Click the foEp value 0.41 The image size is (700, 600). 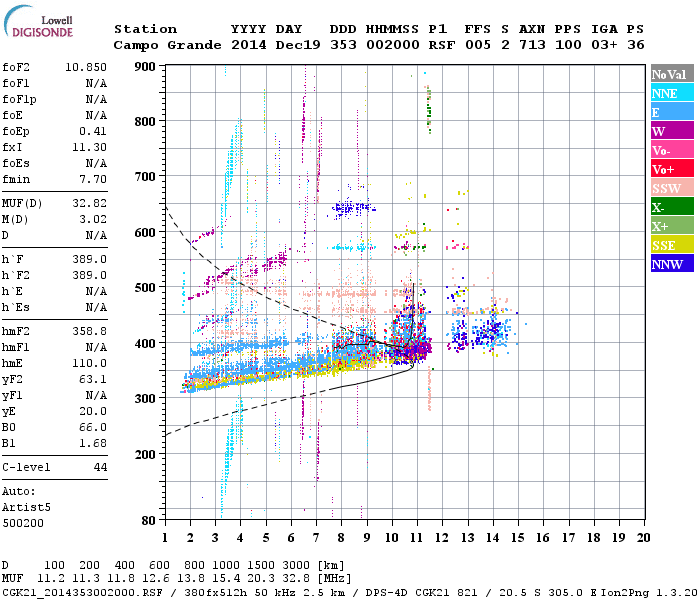pyautogui.click(x=93, y=131)
